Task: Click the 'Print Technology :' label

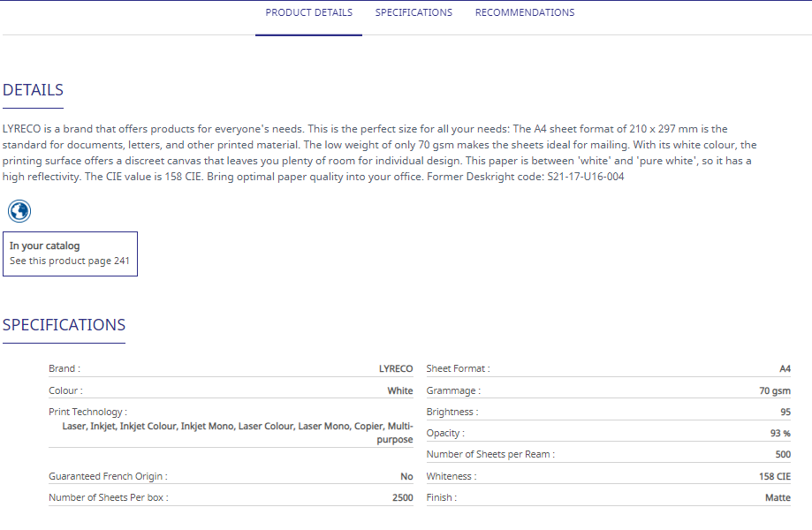Action: [87, 412]
